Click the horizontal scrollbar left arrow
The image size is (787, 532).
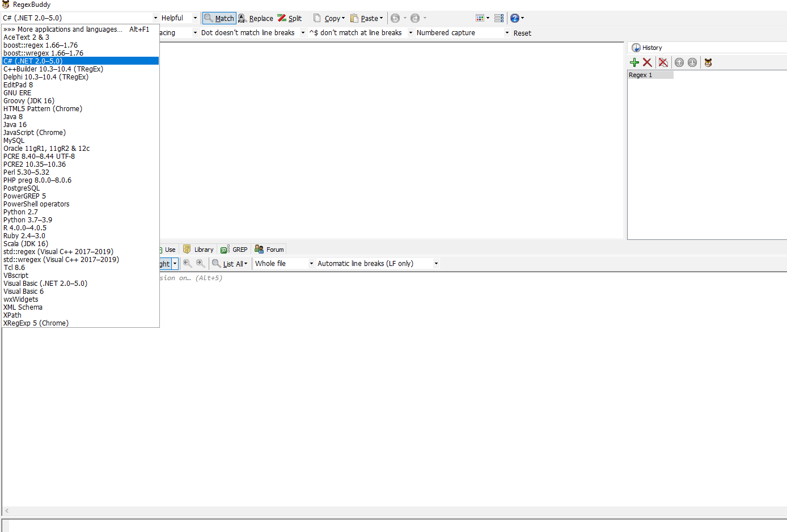[x=6, y=510]
